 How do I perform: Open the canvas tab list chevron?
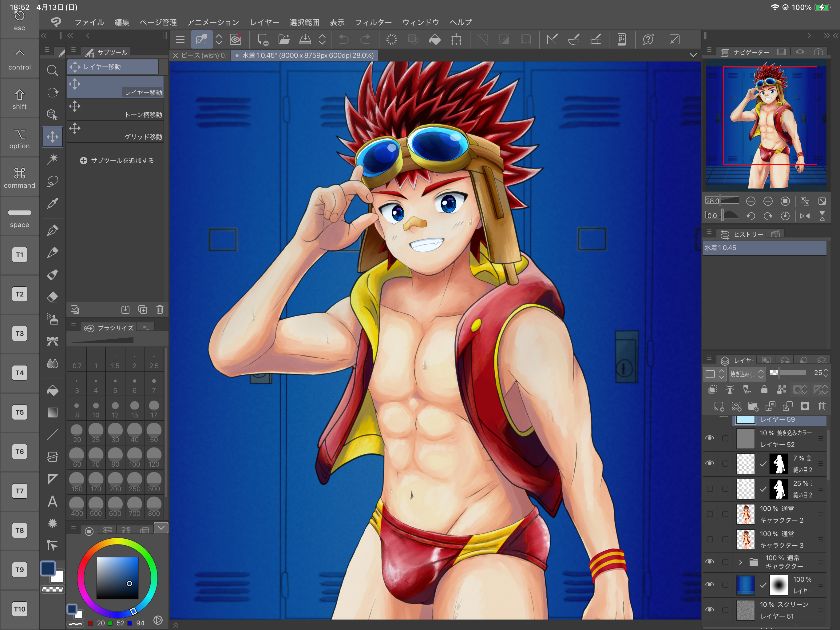click(x=693, y=55)
